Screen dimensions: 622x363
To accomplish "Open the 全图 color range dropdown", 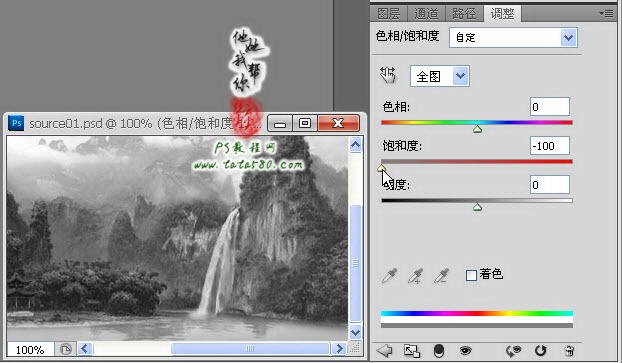I will coord(440,76).
